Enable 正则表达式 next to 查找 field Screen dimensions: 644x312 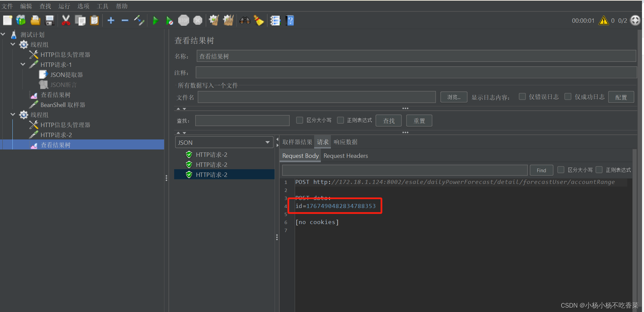tap(341, 120)
